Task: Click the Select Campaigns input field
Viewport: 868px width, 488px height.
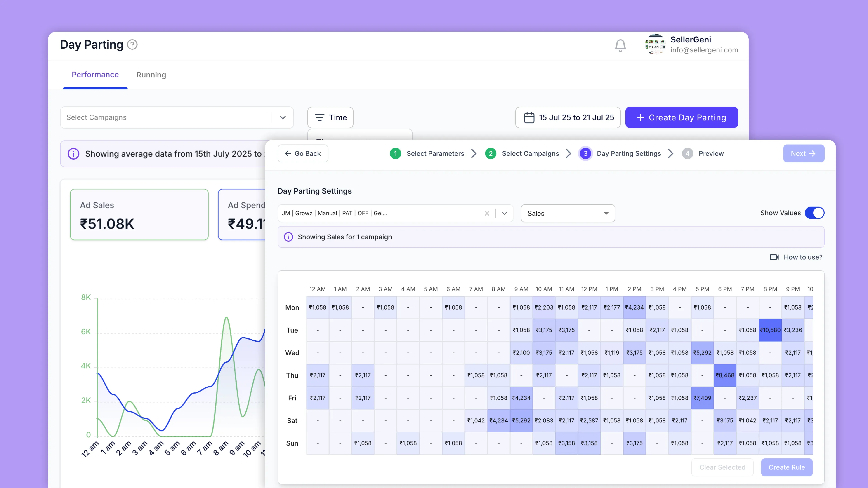Action: (177, 117)
